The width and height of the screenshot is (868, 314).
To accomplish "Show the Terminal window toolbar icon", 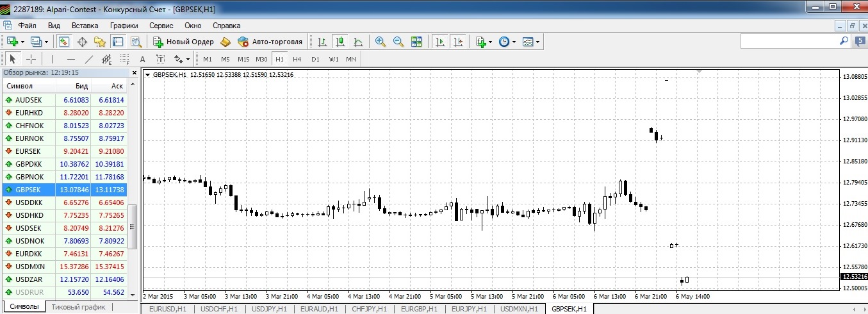I will (118, 42).
